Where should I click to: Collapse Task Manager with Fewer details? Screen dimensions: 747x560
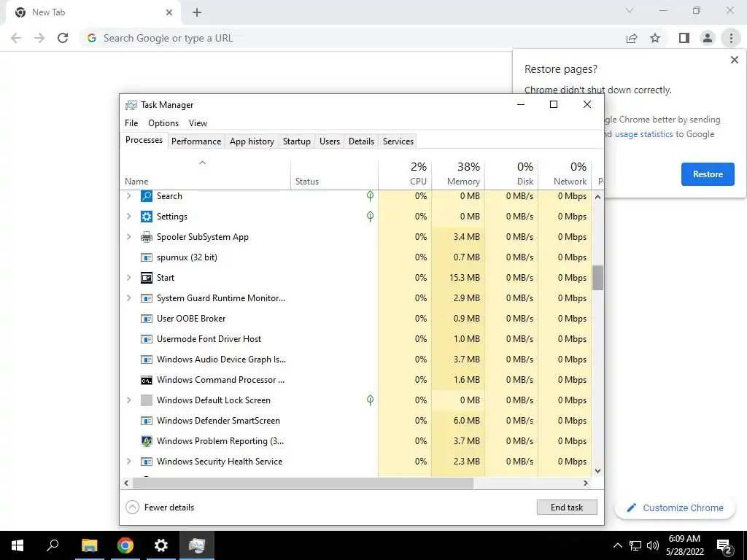[160, 507]
